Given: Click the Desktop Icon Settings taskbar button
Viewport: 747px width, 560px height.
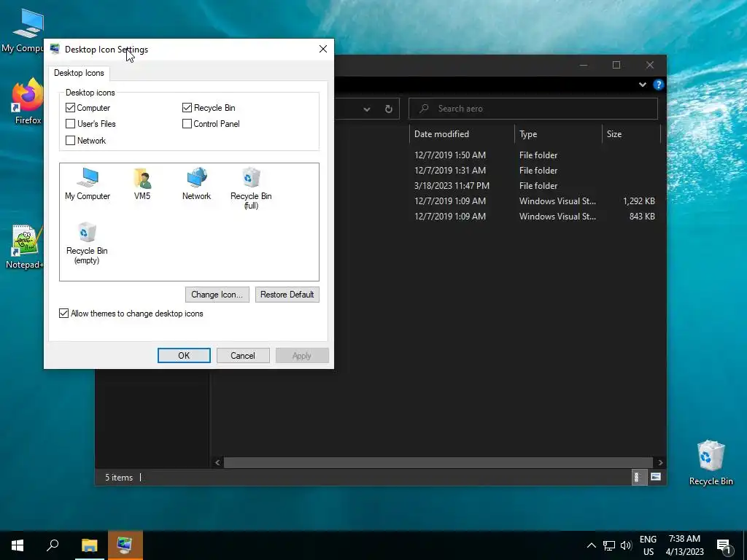Looking at the screenshot, I should click(x=125, y=545).
